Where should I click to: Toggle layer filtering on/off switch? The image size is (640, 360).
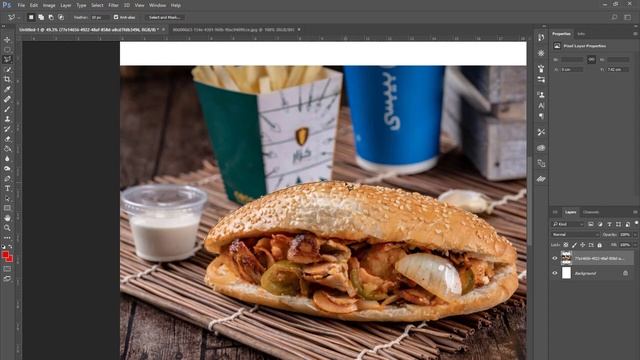[636, 223]
